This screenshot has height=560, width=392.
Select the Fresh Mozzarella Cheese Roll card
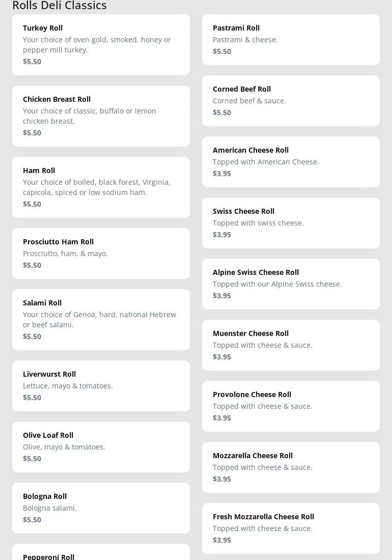291,528
